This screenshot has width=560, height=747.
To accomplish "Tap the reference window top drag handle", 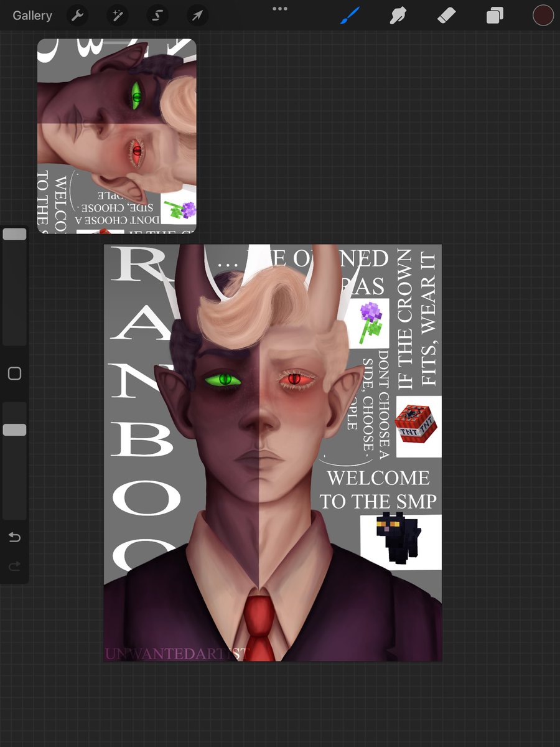I will click(x=117, y=43).
